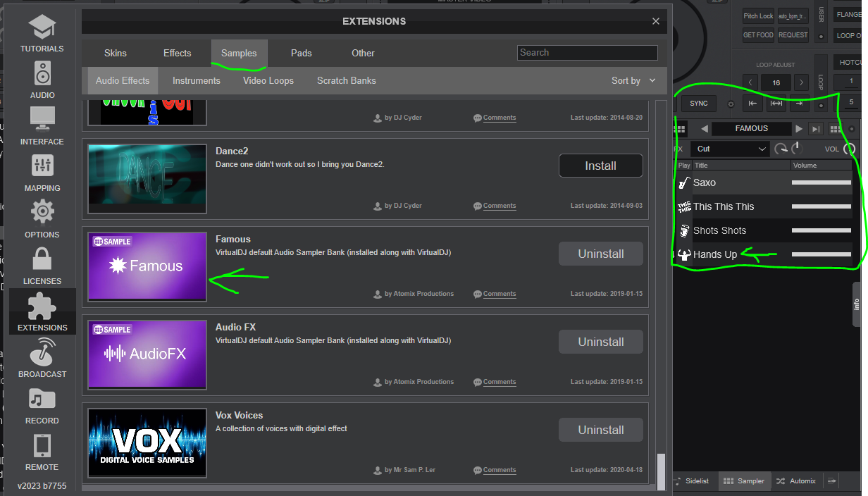Viewport: 868px width, 496px height.
Task: Select the Instruments sub-tab
Action: click(x=197, y=81)
